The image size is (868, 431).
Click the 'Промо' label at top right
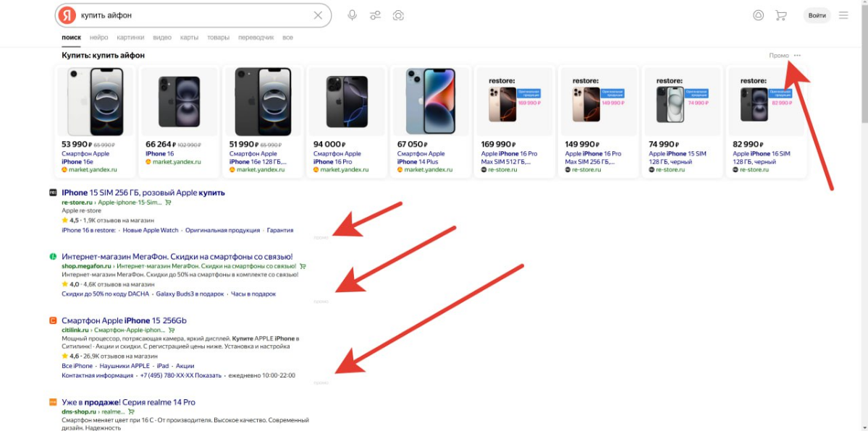(778, 56)
